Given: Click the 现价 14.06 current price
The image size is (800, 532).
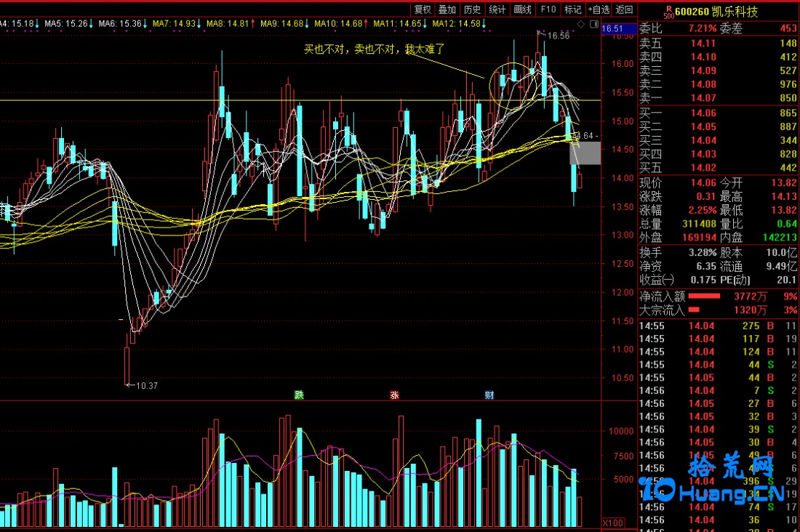Looking at the screenshot, I should [x=703, y=183].
